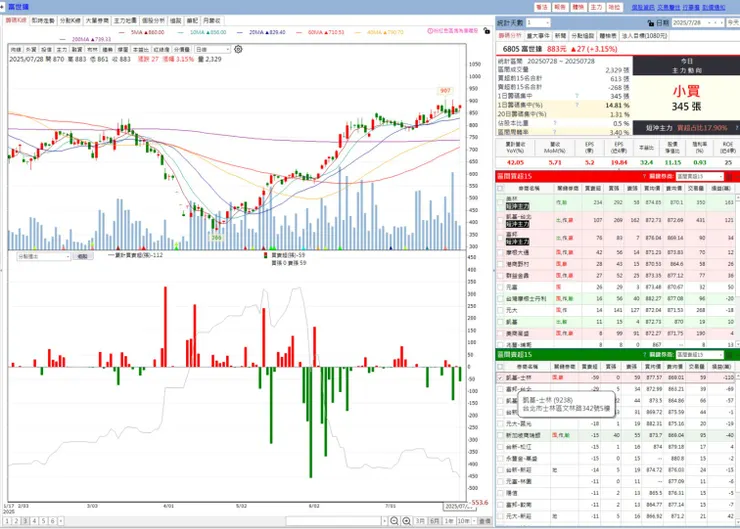Check the 群益金鼎 row checkbox
This screenshot has height=529, width=740.
[500, 276]
